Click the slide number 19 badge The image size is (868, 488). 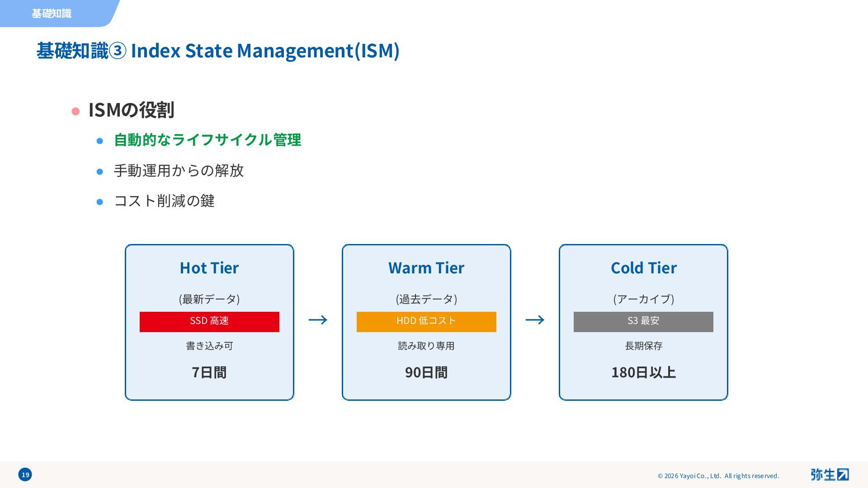pyautogui.click(x=25, y=474)
